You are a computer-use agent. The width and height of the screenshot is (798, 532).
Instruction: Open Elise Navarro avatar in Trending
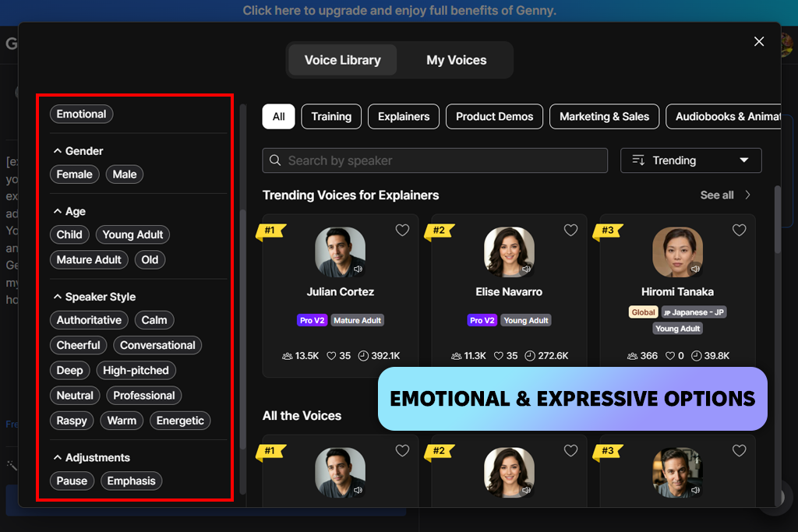[509, 252]
